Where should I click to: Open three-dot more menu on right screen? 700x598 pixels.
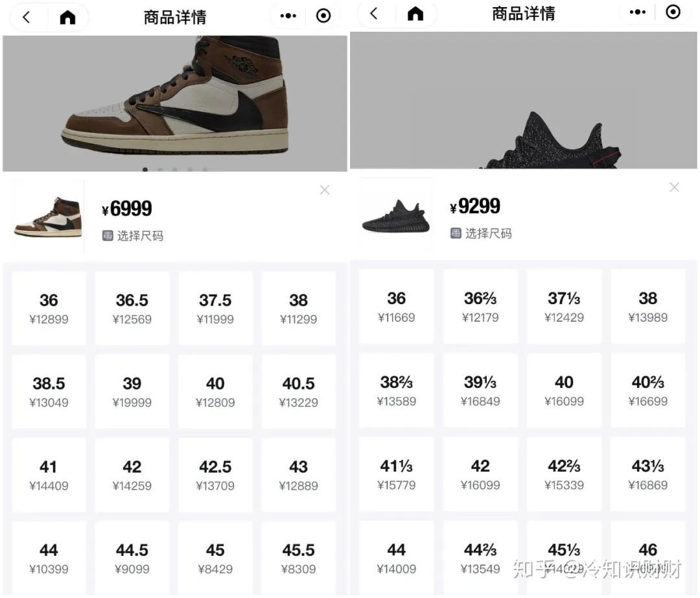pos(637,12)
